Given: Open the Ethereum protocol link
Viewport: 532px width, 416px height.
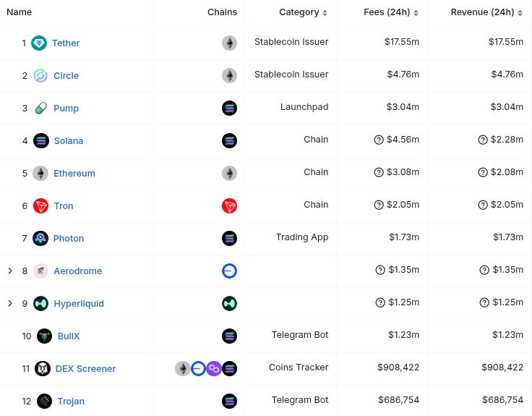Looking at the screenshot, I should pos(74,174).
